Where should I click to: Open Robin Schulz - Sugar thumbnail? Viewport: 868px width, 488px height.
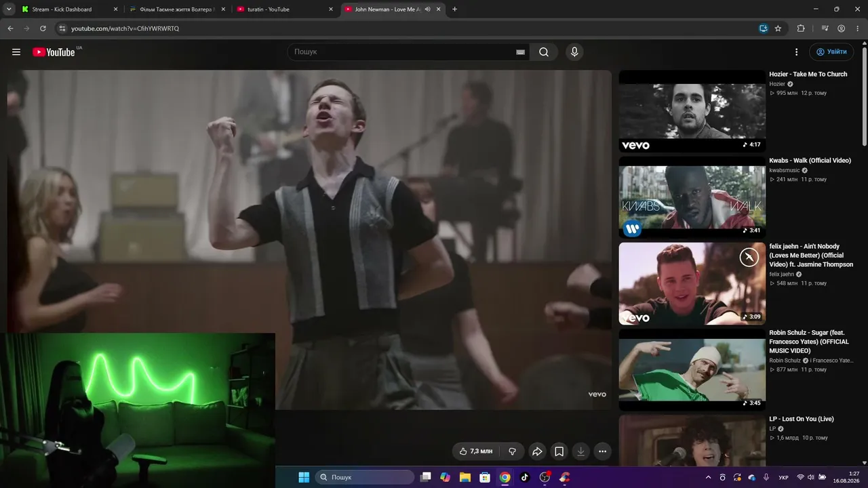point(692,369)
